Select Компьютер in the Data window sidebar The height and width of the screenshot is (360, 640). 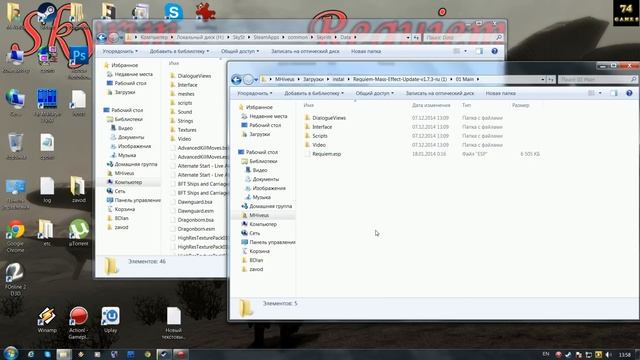click(x=128, y=182)
